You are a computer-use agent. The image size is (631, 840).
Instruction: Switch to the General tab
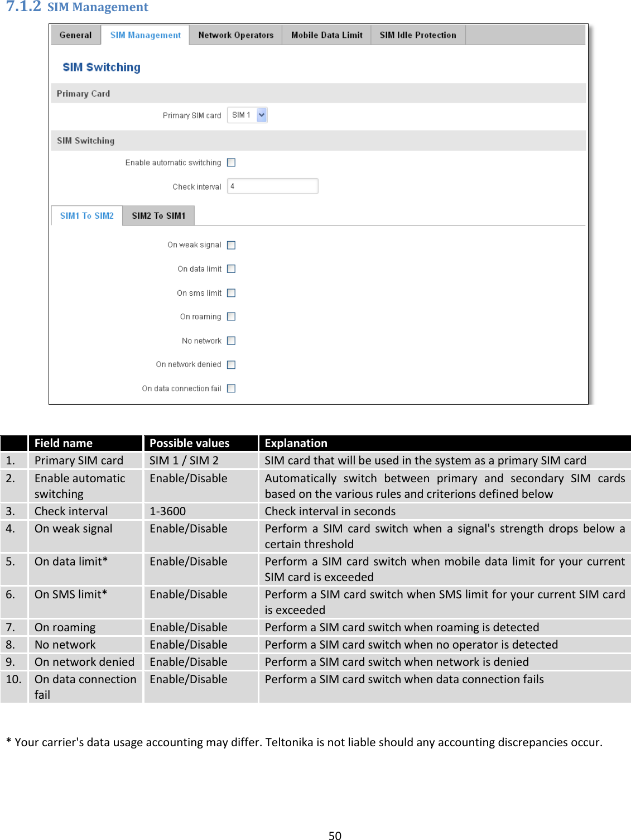75,35
